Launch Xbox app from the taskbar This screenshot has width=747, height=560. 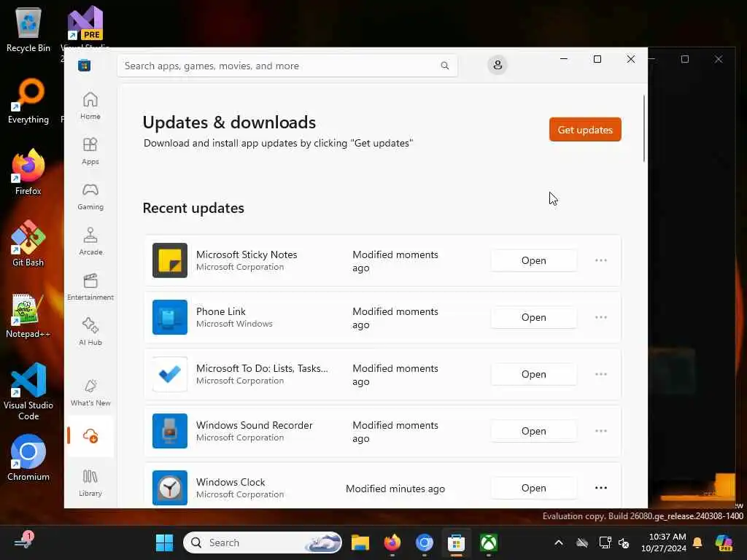(489, 542)
